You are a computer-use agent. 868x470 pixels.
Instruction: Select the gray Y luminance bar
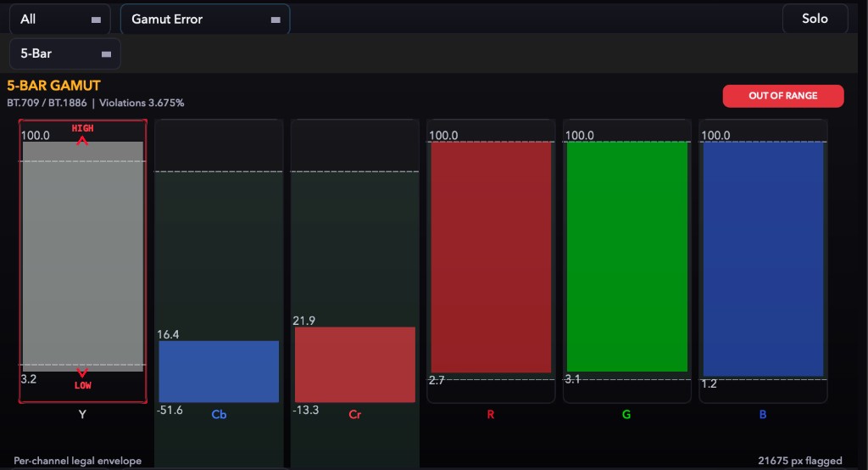[83, 256]
